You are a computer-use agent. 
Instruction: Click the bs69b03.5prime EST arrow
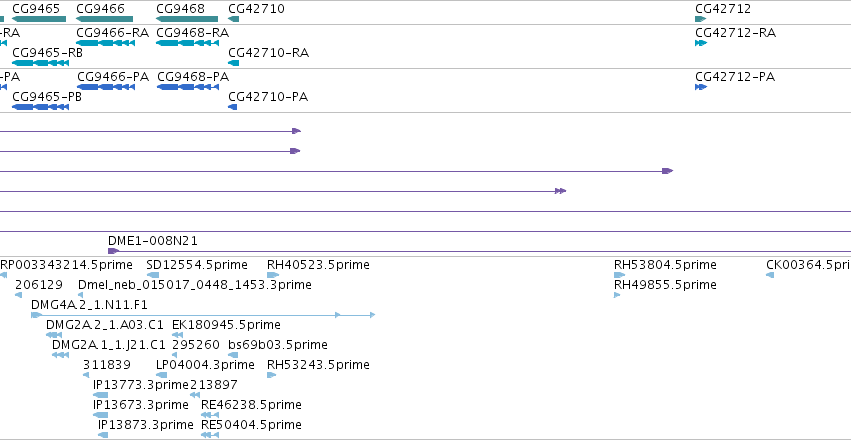tap(233, 355)
